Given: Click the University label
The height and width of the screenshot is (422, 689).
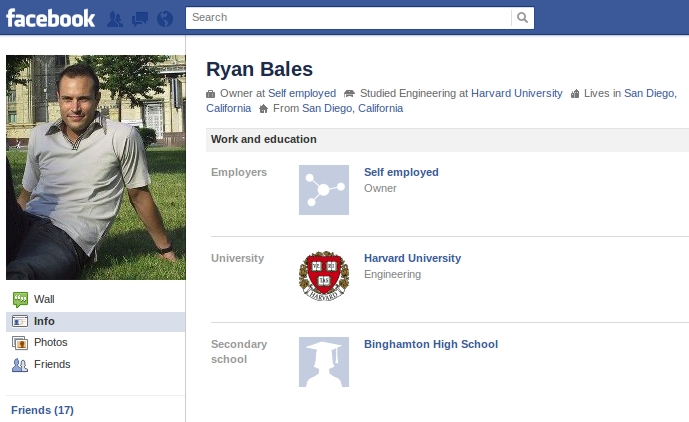Looking at the screenshot, I should click(237, 258).
